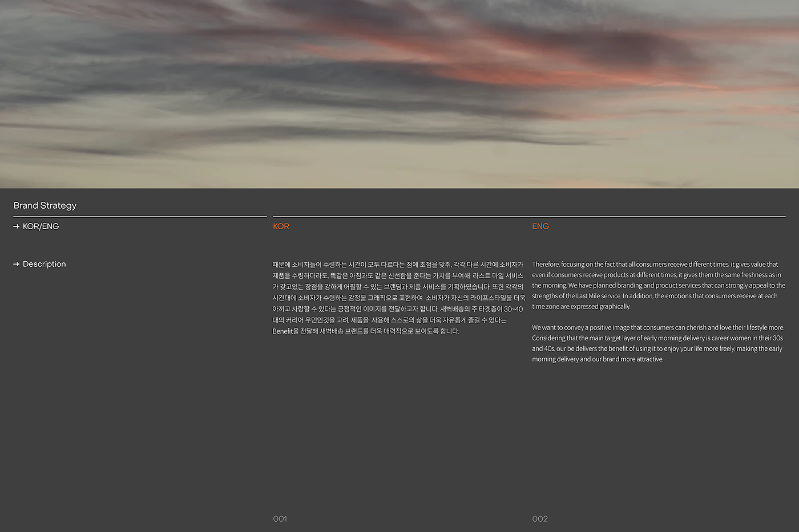Click the paragraph starting "Therefore, focusing on the fact"
The image size is (799, 532).
[659, 285]
